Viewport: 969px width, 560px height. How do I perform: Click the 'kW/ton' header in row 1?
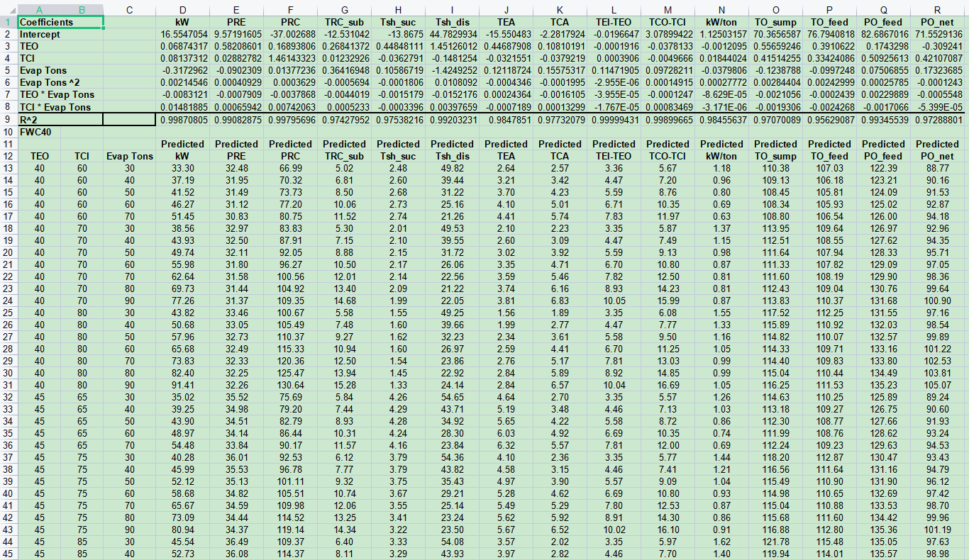coord(721,22)
